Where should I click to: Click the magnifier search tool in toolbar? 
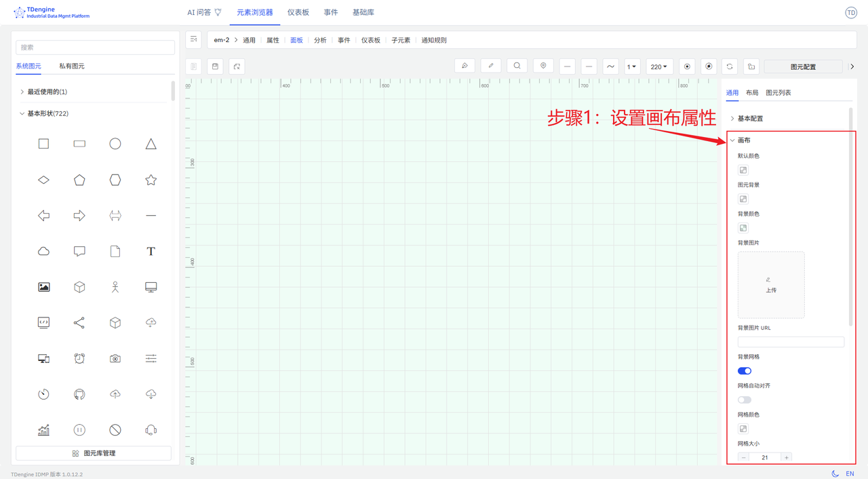click(x=517, y=66)
